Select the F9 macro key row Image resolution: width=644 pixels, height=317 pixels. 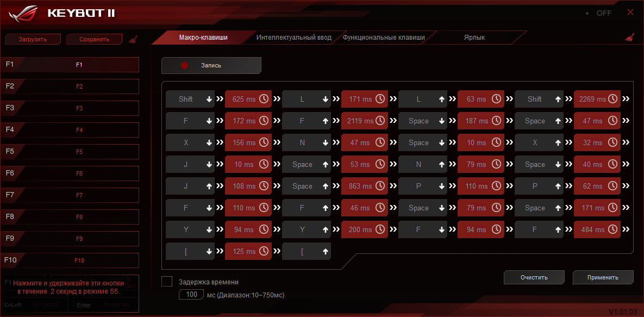70,239
